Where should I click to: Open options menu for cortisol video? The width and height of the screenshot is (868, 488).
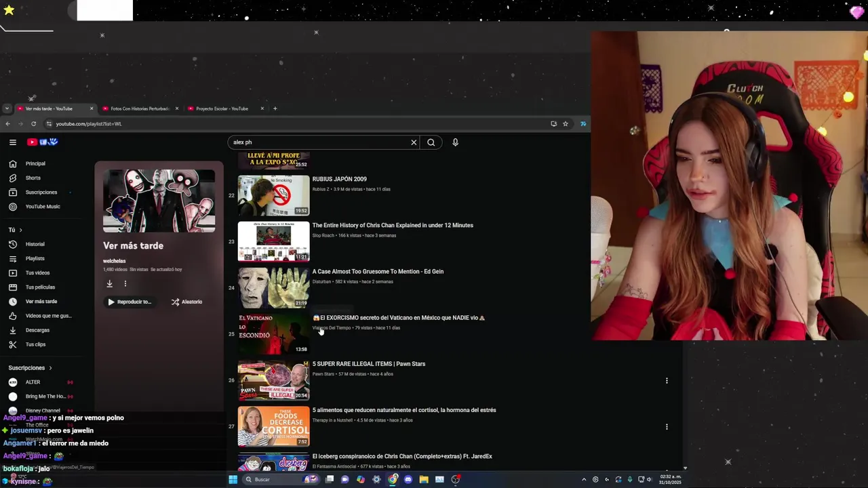coord(667,427)
